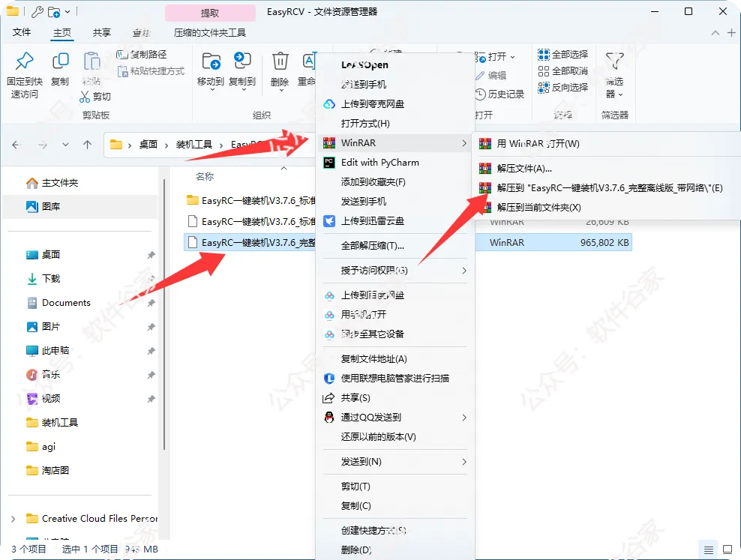Choose 上传到迅雷云盘

(x=395, y=221)
